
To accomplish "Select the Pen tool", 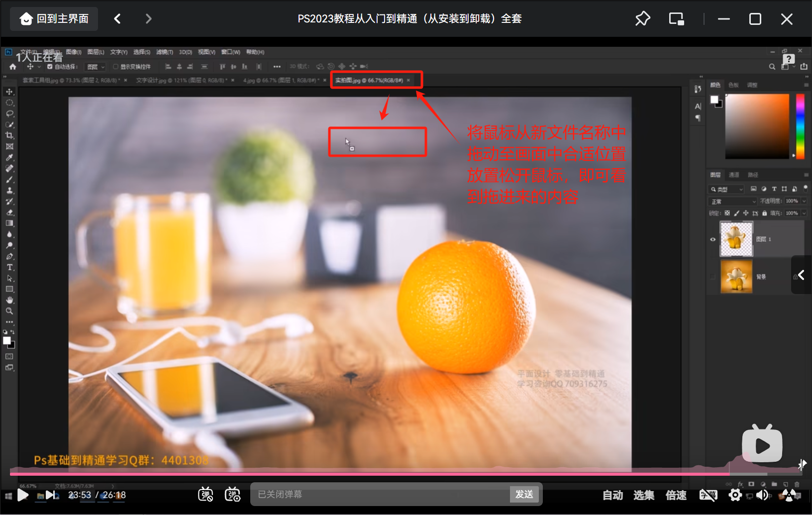I will coord(9,256).
